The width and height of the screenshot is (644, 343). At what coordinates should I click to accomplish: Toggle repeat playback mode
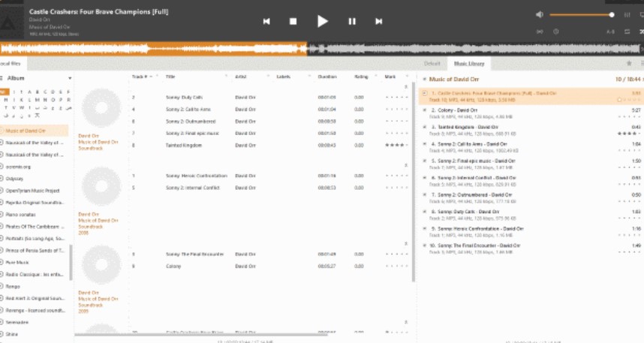[627, 32]
